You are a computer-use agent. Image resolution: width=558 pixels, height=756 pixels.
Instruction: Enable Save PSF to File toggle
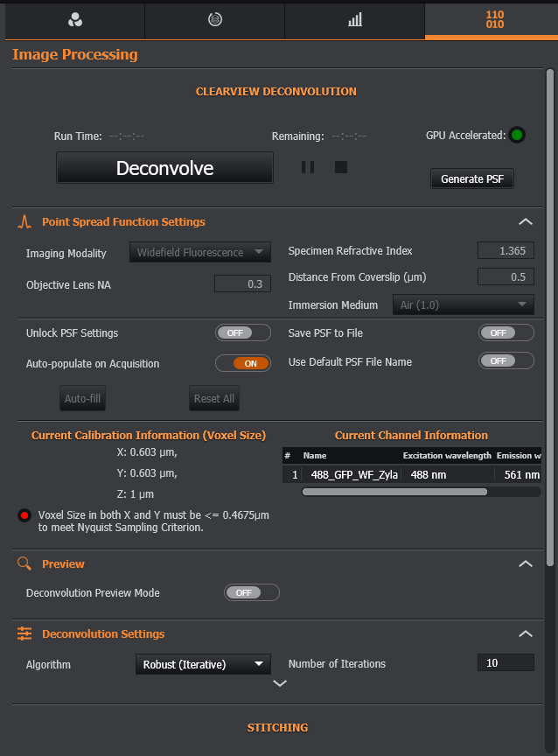506,333
